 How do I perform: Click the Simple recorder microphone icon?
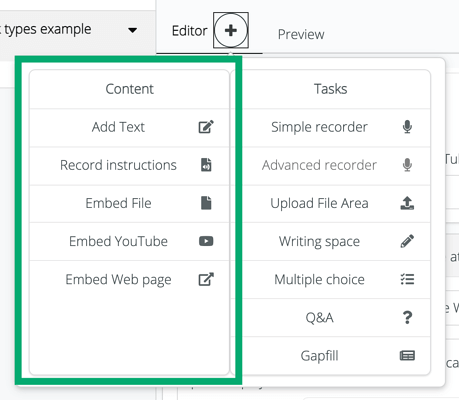[407, 127]
